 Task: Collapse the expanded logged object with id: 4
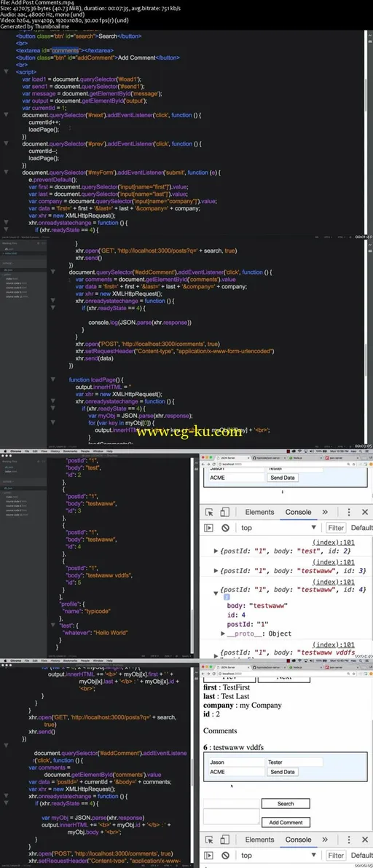(216, 592)
